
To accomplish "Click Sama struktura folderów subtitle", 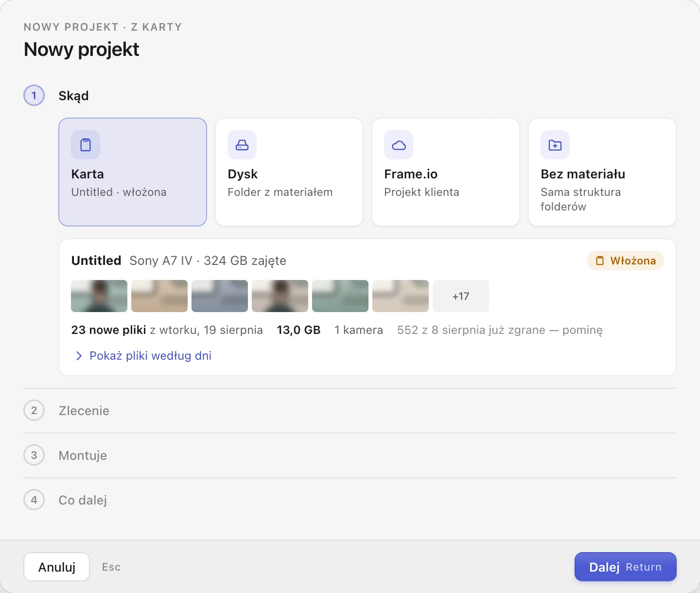I will [x=580, y=199].
